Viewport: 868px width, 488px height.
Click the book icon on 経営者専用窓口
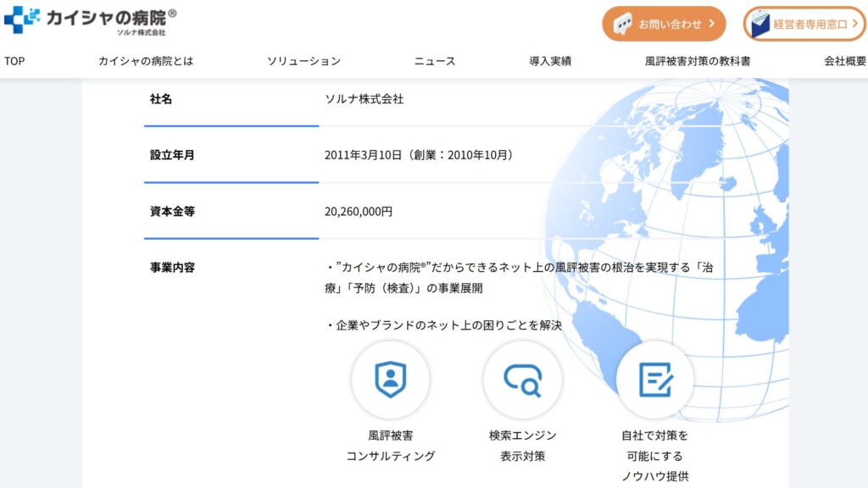pos(762,23)
